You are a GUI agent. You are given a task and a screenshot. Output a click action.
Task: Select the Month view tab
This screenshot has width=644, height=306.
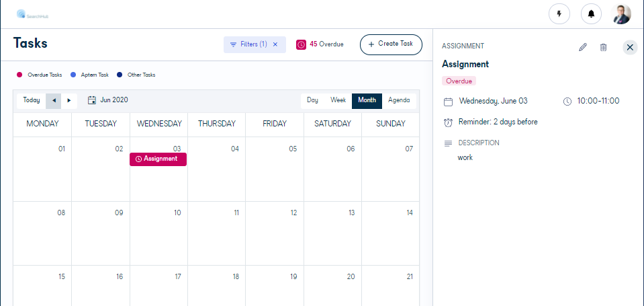click(367, 101)
